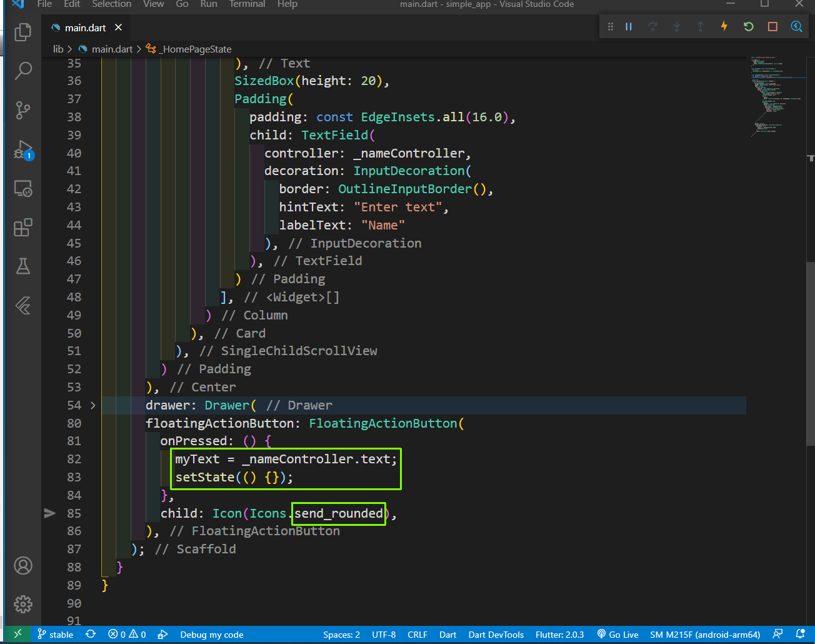The image size is (815, 644).
Task: Change indentation via Spaces: 2
Action: tap(341, 634)
